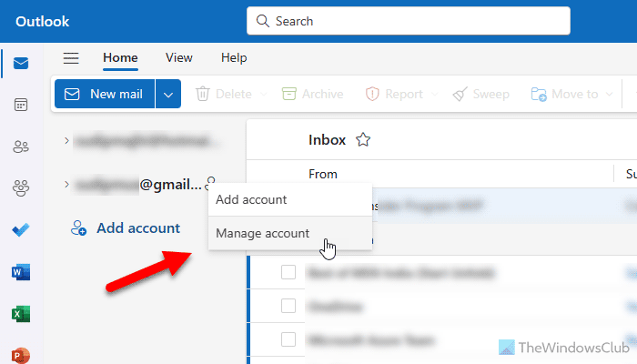Viewport: 637px width, 364px height.
Task: Open the Calendar module icon
Action: pos(21,105)
